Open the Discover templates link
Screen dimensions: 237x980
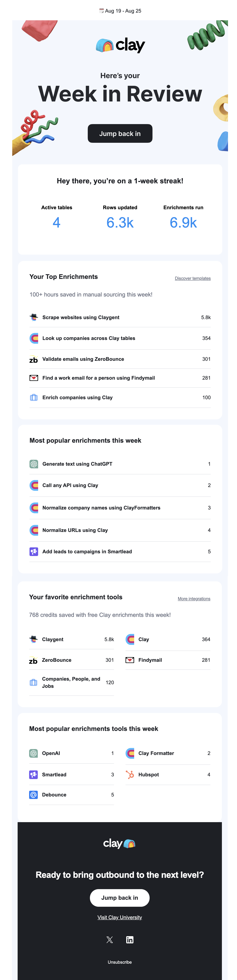click(x=192, y=279)
